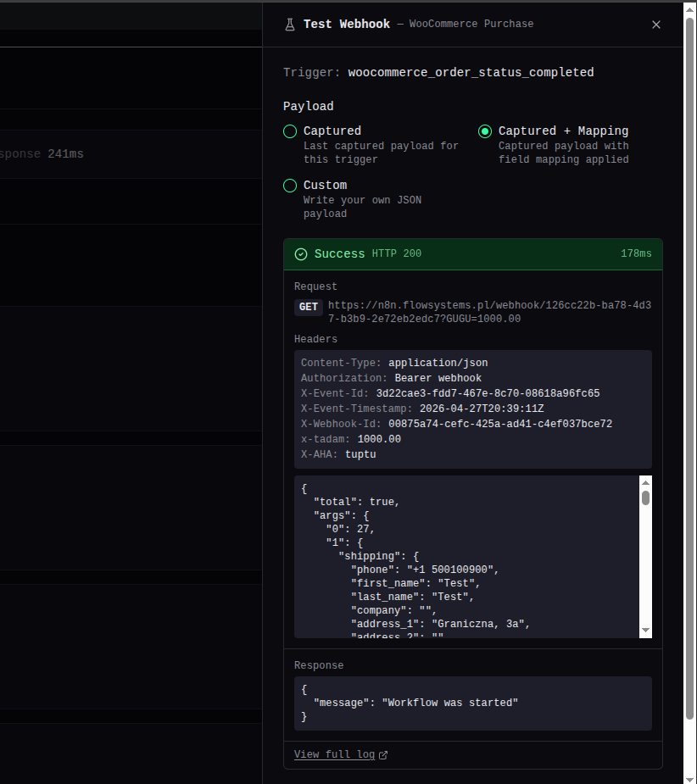Click the X-AHA tuptu header
697x784 pixels.
pyautogui.click(x=338, y=454)
